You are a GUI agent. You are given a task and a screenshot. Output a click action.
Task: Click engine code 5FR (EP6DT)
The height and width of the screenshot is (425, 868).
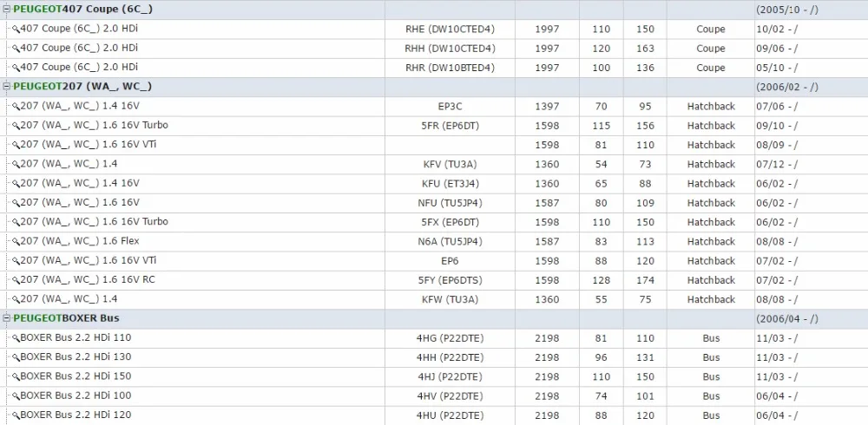450,126
